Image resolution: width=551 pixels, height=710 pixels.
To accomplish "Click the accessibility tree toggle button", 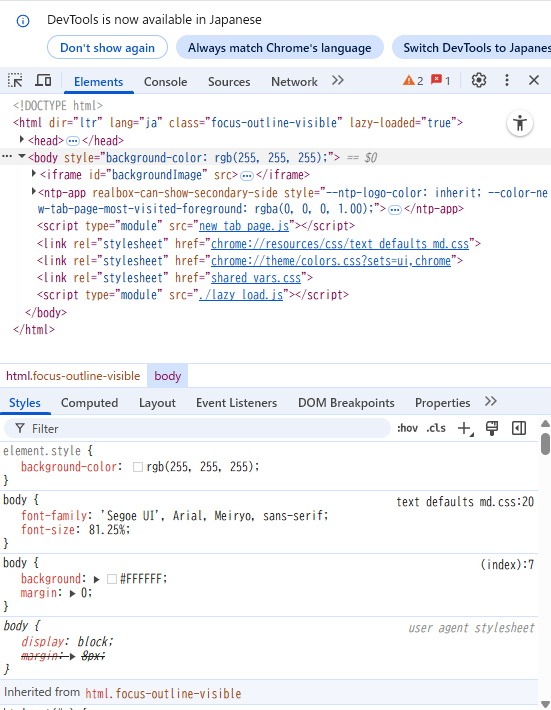I will pyautogui.click(x=520, y=123).
